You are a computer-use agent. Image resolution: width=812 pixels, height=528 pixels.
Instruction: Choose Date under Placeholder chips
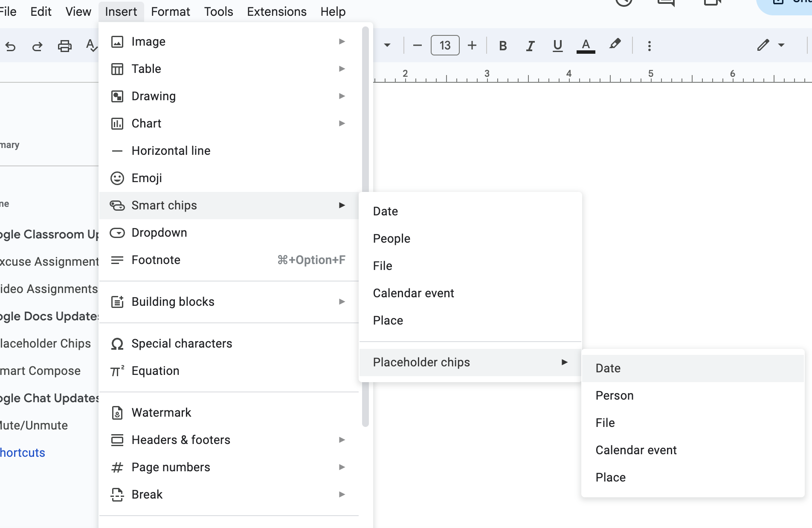693,368
